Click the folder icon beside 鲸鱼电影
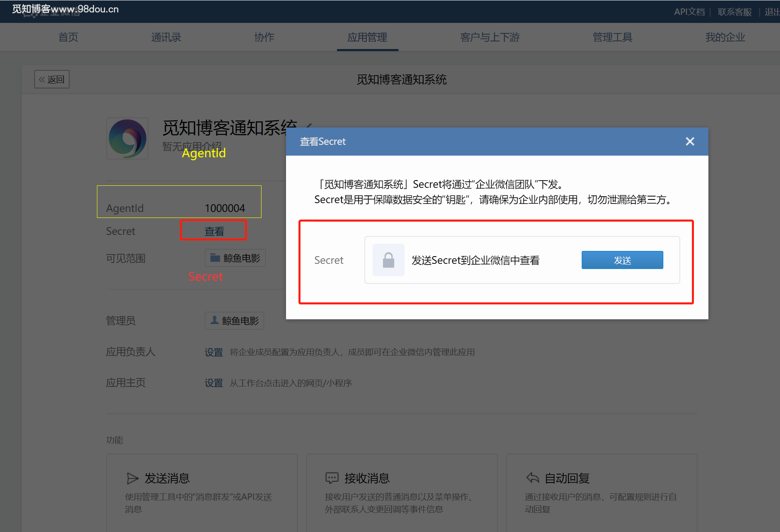 (x=215, y=257)
